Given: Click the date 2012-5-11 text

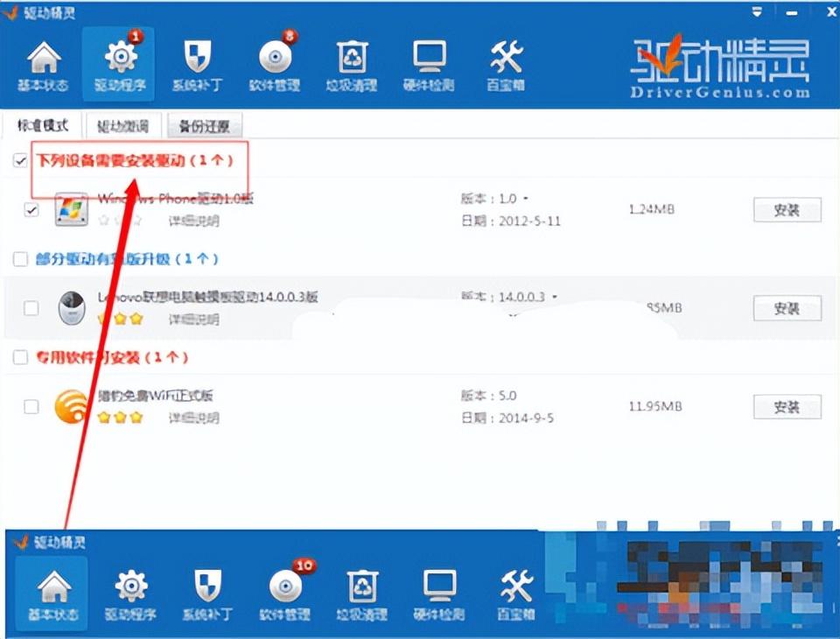Looking at the screenshot, I should click(x=530, y=221).
